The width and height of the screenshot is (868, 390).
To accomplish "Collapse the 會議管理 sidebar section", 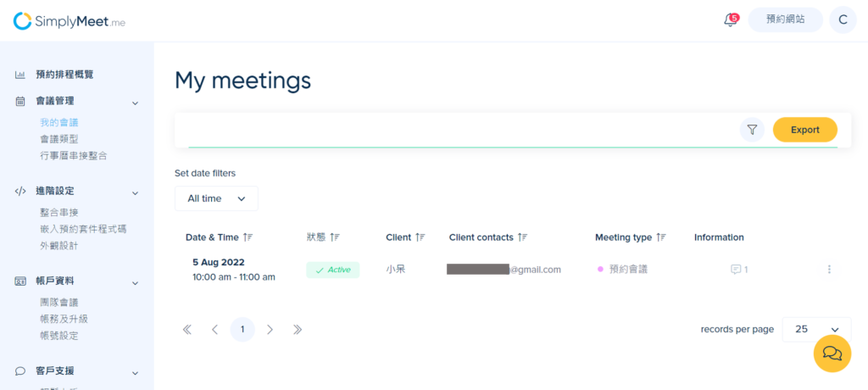I will (135, 103).
